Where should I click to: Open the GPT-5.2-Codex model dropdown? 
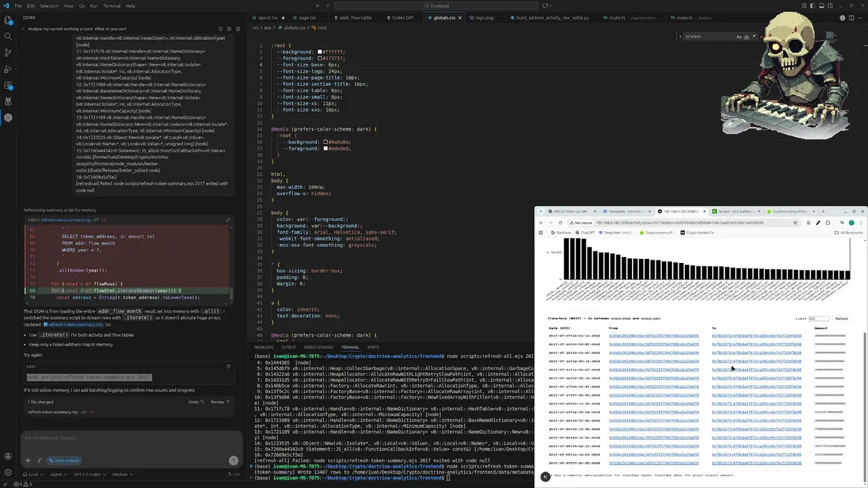point(88,474)
